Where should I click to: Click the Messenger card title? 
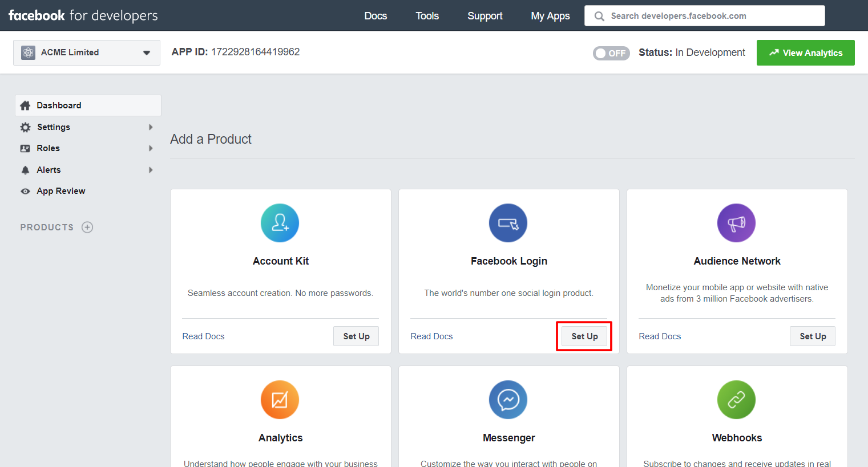click(509, 438)
